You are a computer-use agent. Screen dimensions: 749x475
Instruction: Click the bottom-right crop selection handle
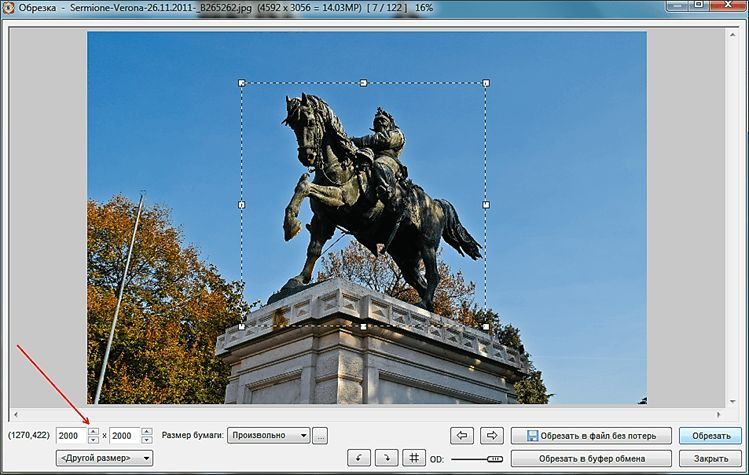point(486,327)
